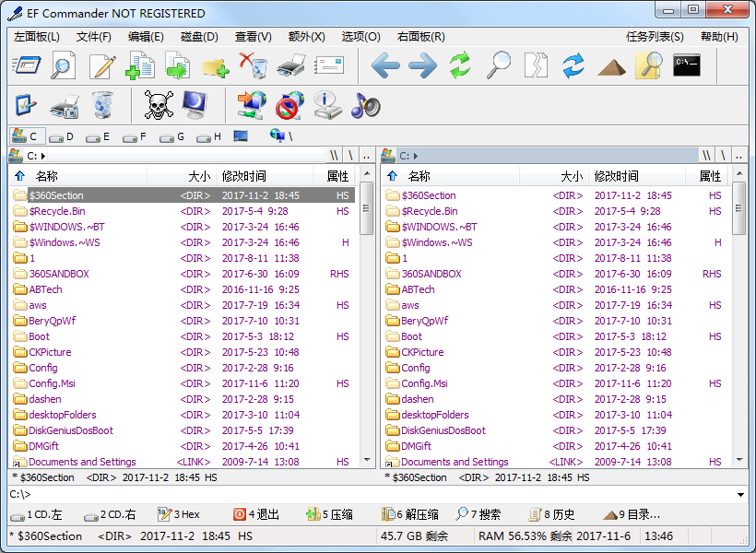Screen dimensions: 756x553
Task: Click the email envelope icon
Action: click(329, 65)
